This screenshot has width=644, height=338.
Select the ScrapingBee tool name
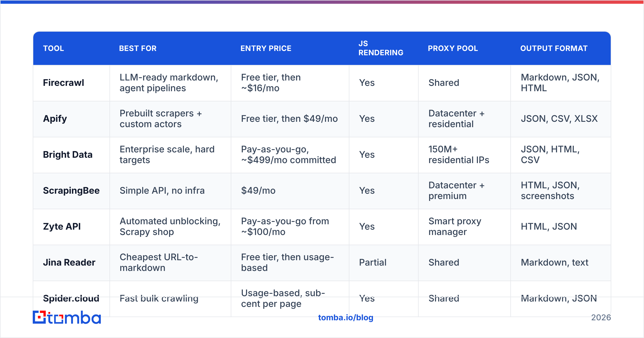(x=71, y=190)
